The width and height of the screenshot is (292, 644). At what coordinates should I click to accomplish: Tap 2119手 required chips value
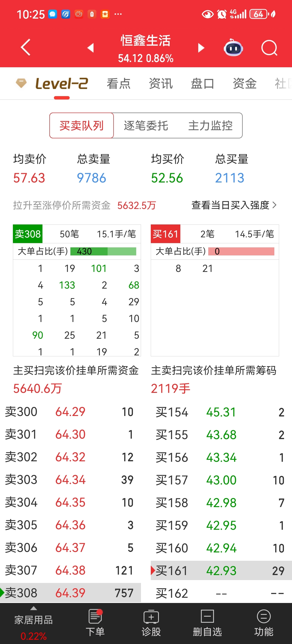(x=171, y=389)
